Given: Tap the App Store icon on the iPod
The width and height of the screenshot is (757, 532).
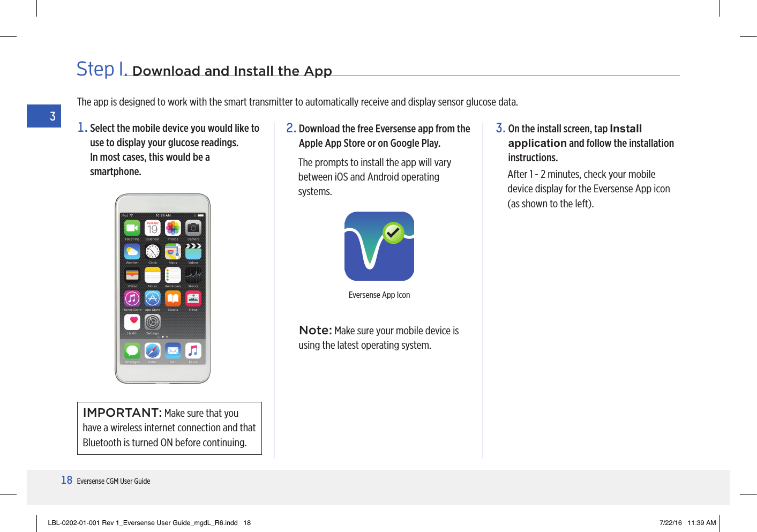Looking at the screenshot, I should tap(153, 298).
